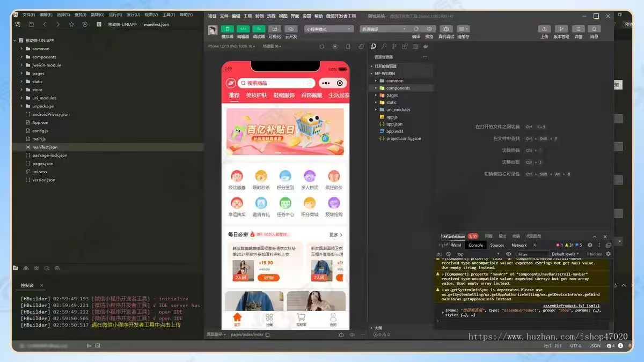Switch to the Network tab in debugger
Image resolution: width=644 pixels, height=362 pixels.
pyautogui.click(x=519, y=245)
